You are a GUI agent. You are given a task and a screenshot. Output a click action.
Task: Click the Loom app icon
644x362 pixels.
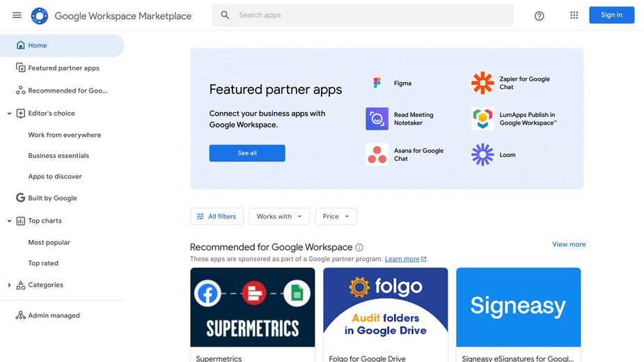point(482,155)
